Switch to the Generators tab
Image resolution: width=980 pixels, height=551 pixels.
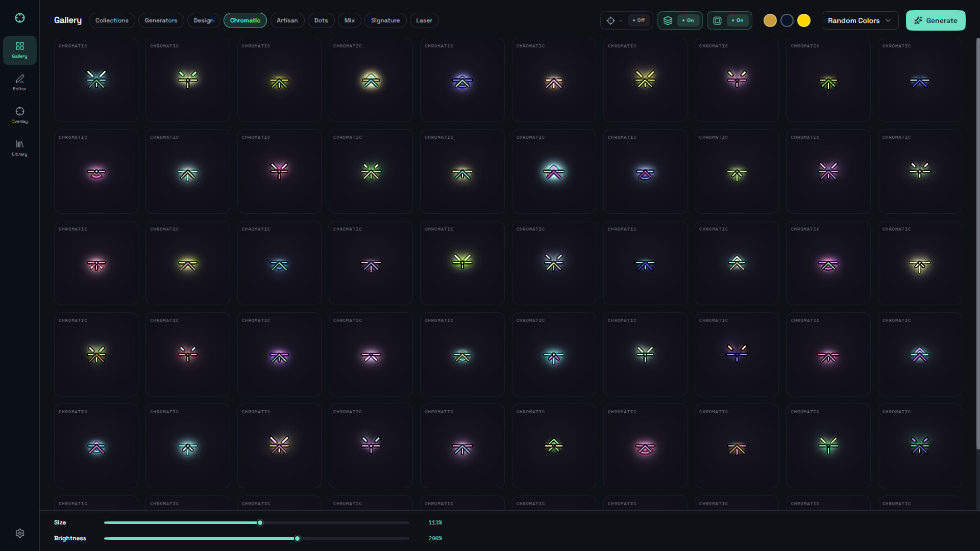point(161,20)
